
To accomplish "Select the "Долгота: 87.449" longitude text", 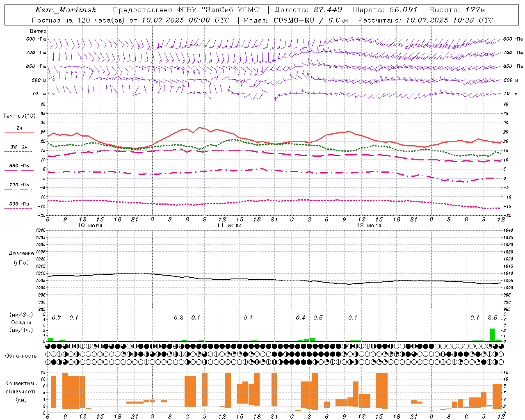I will 308,10.
